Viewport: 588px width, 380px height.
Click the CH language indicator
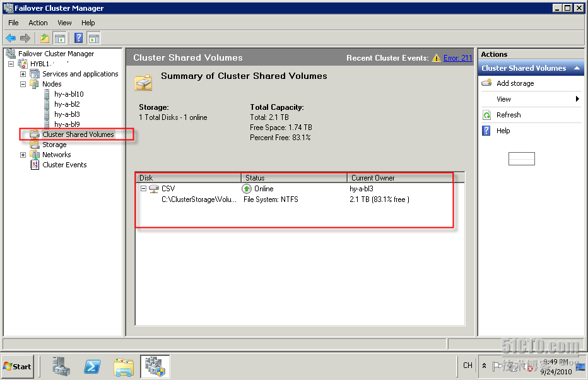click(467, 365)
